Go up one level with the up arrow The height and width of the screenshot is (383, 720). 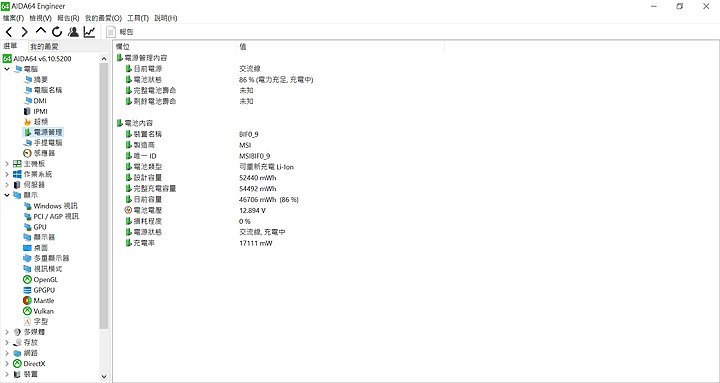pyautogui.click(x=41, y=31)
